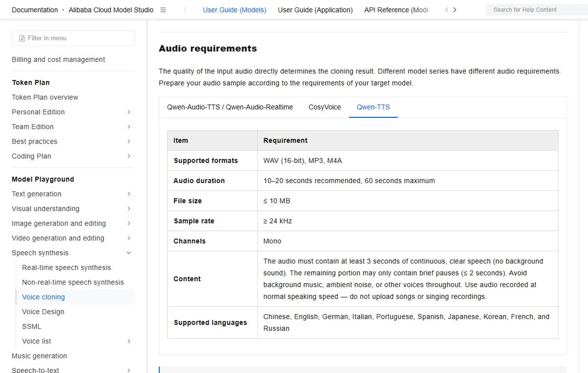Open Billing and cost management
Screen dimensions: 588x373
58,59
